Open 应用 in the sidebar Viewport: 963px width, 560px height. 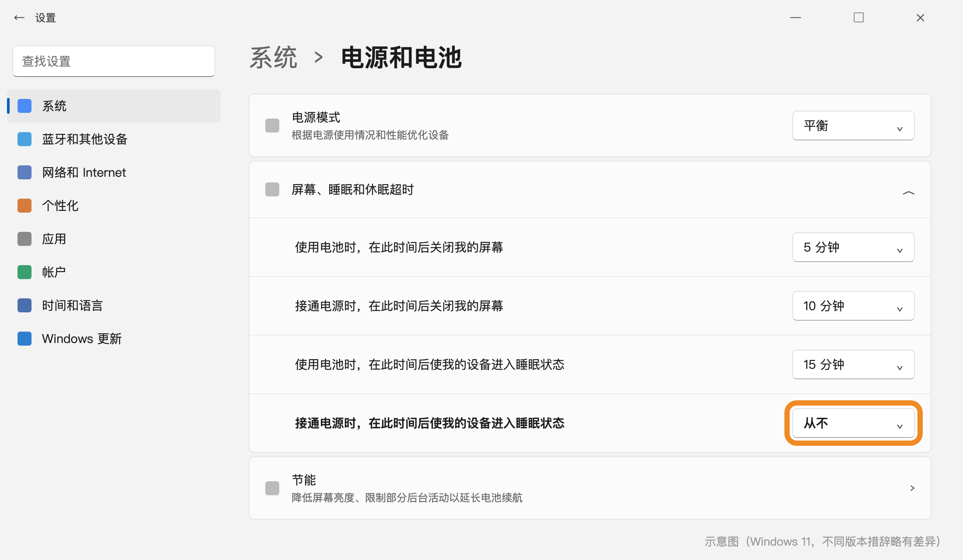tap(114, 239)
